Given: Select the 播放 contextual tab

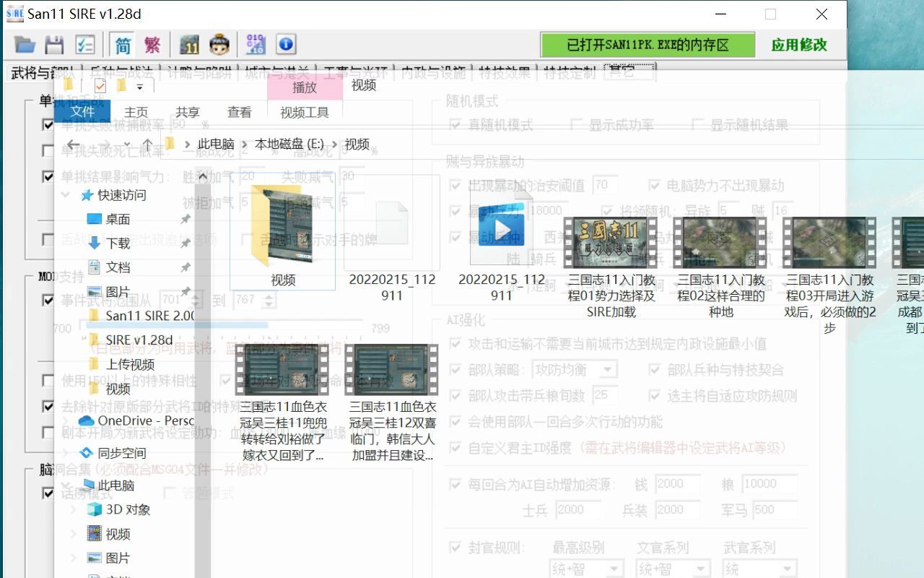Looking at the screenshot, I should (x=305, y=87).
